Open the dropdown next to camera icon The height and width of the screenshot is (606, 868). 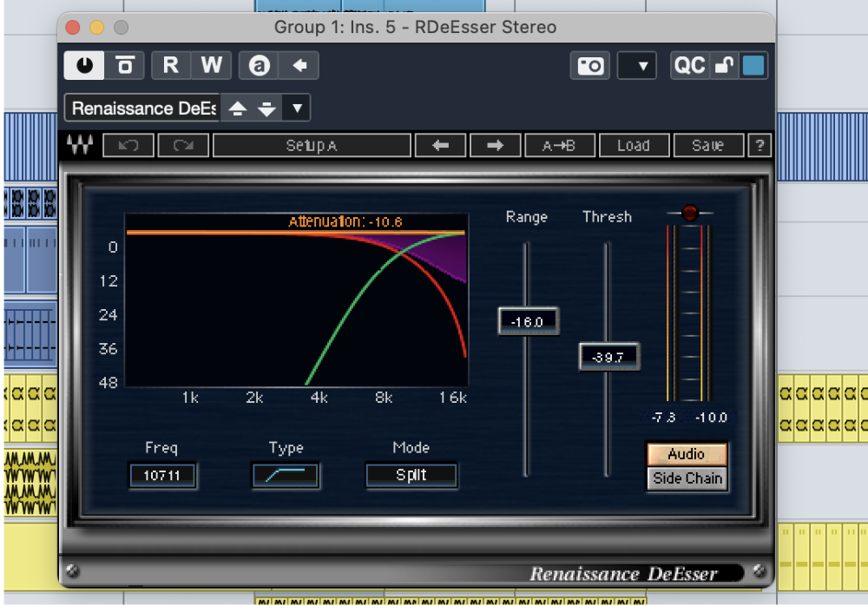pyautogui.click(x=637, y=66)
